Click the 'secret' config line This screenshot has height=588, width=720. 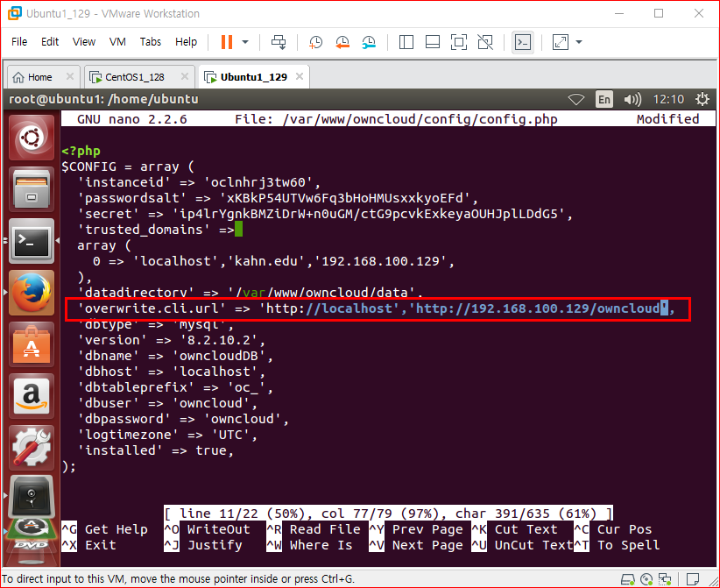coord(325,214)
